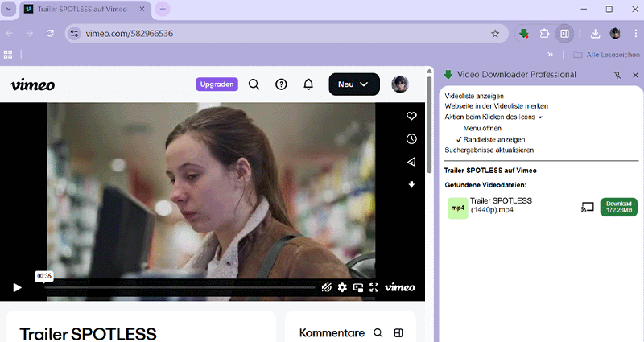Image resolution: width=644 pixels, height=342 pixels.
Task: Share the video with paper-plane icon
Action: [411, 162]
